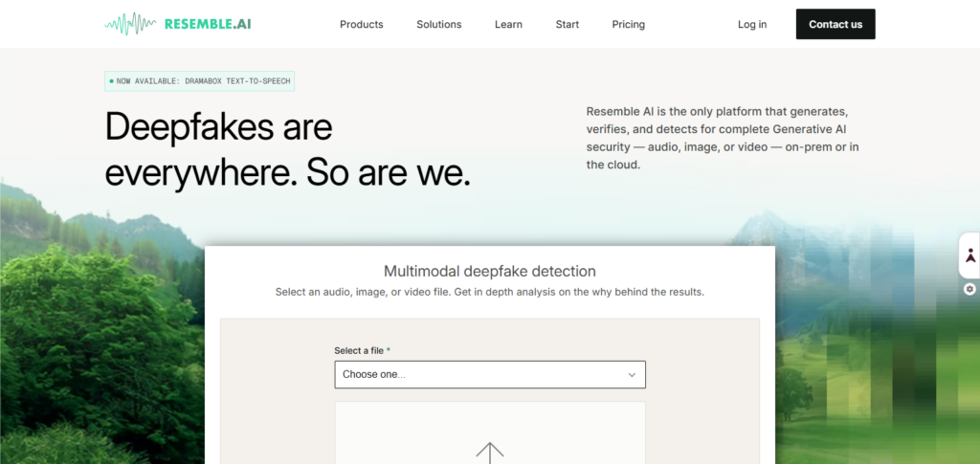This screenshot has height=464, width=980.
Task: Open the Products menu
Action: point(361,24)
